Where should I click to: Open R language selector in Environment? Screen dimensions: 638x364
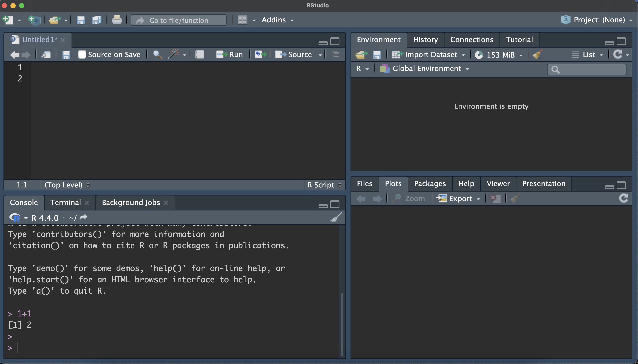tap(362, 68)
